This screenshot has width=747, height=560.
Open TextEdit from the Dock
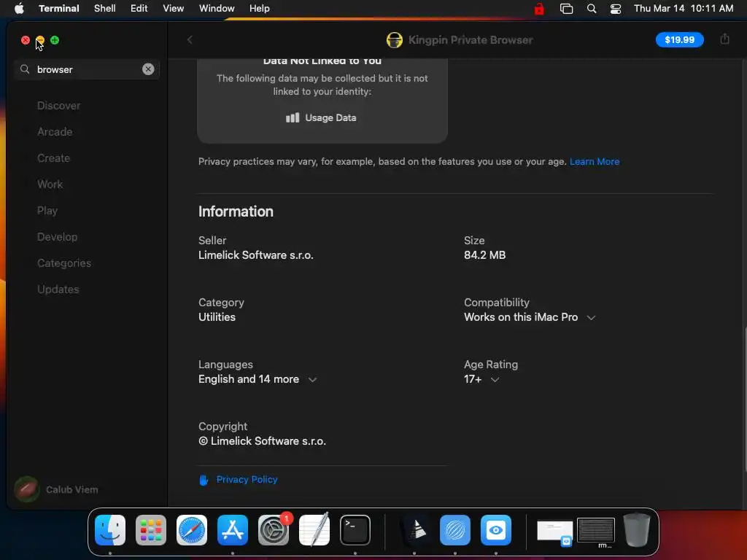click(314, 530)
